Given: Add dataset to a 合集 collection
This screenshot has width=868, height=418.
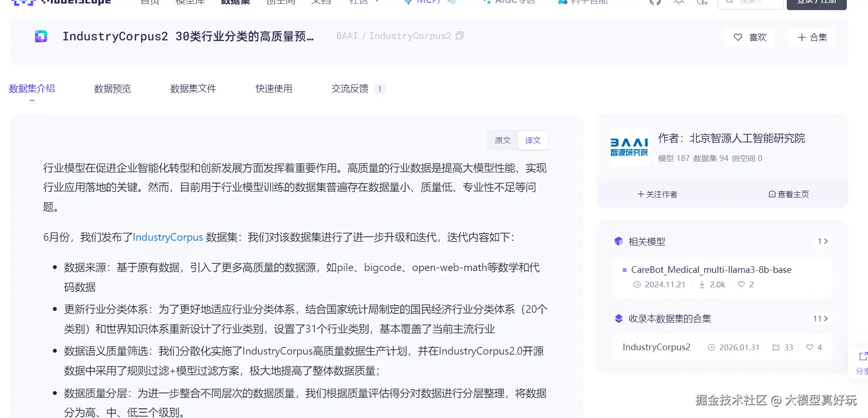Looking at the screenshot, I should (x=812, y=37).
